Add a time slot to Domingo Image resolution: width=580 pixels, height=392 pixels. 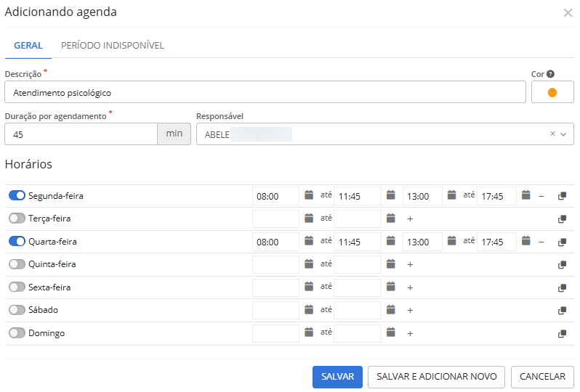tap(410, 334)
